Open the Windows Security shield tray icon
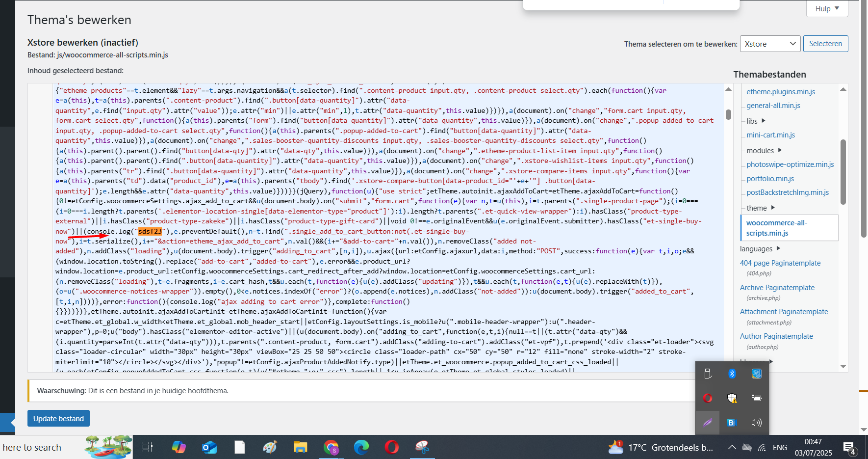Viewport: 868px width, 459px height. pos(732,398)
